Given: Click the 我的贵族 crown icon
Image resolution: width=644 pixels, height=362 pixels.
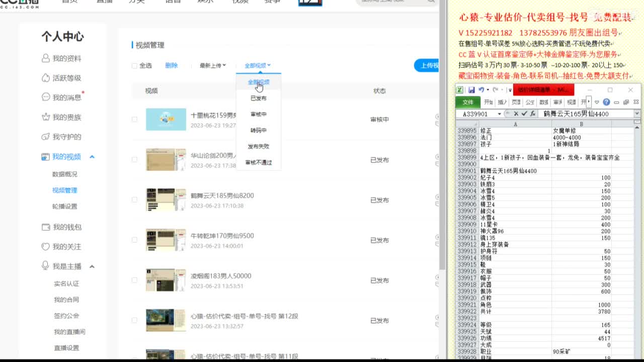Looking at the screenshot, I should [x=46, y=117].
